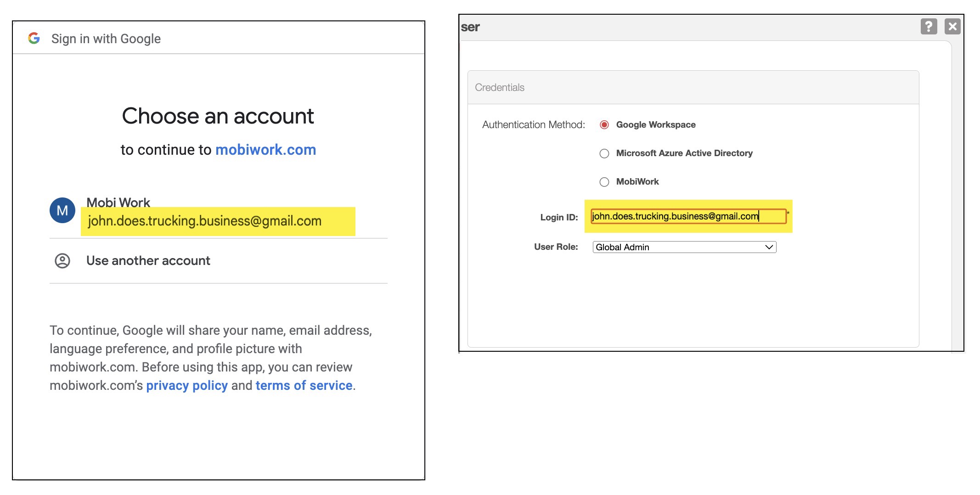The image size is (980, 495).
Task: Click the person icon beside Use another account
Action: (x=62, y=261)
